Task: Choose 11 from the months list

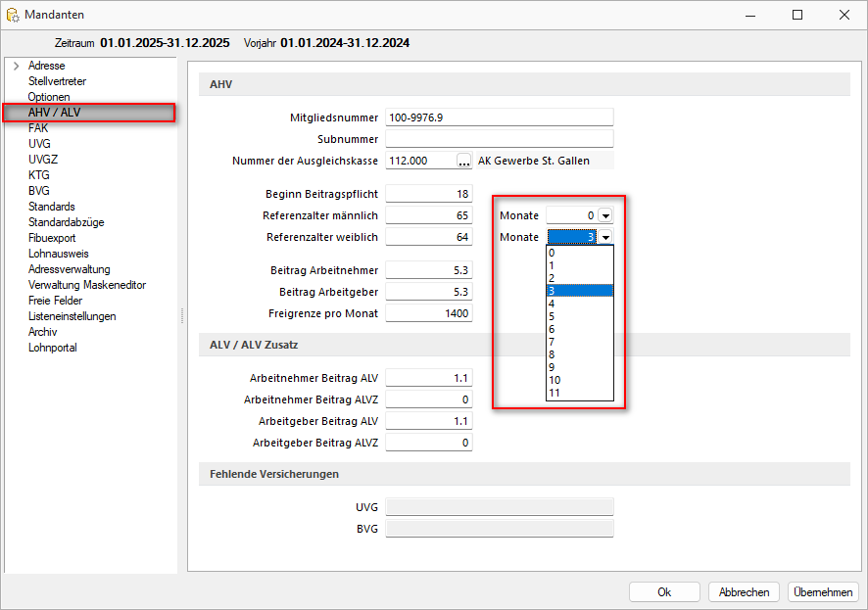Action: (555, 393)
